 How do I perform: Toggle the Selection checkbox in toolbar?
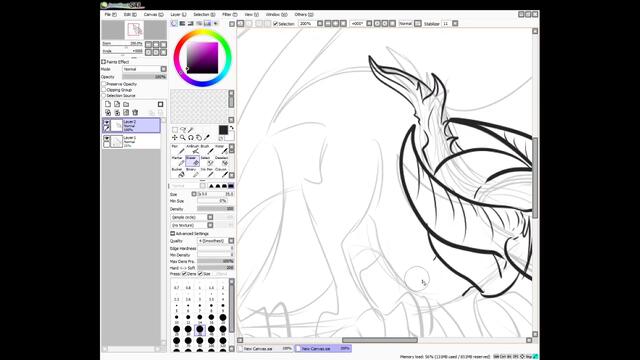point(276,24)
